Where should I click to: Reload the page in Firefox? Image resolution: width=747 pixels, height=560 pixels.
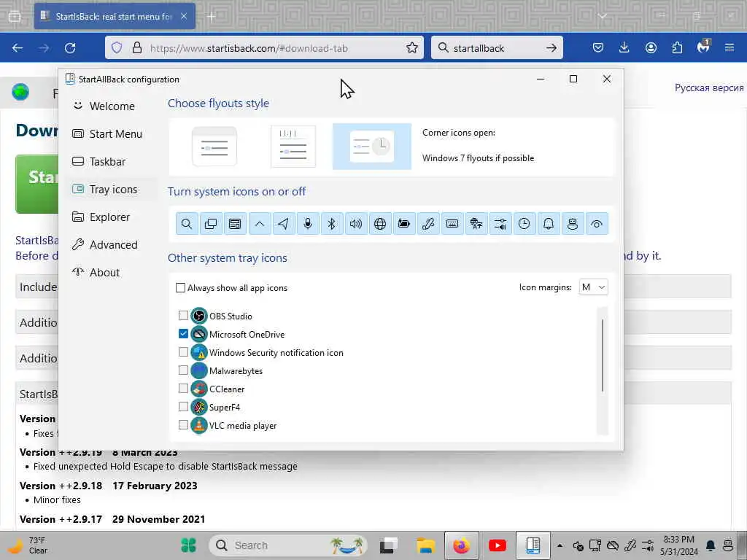(x=70, y=47)
